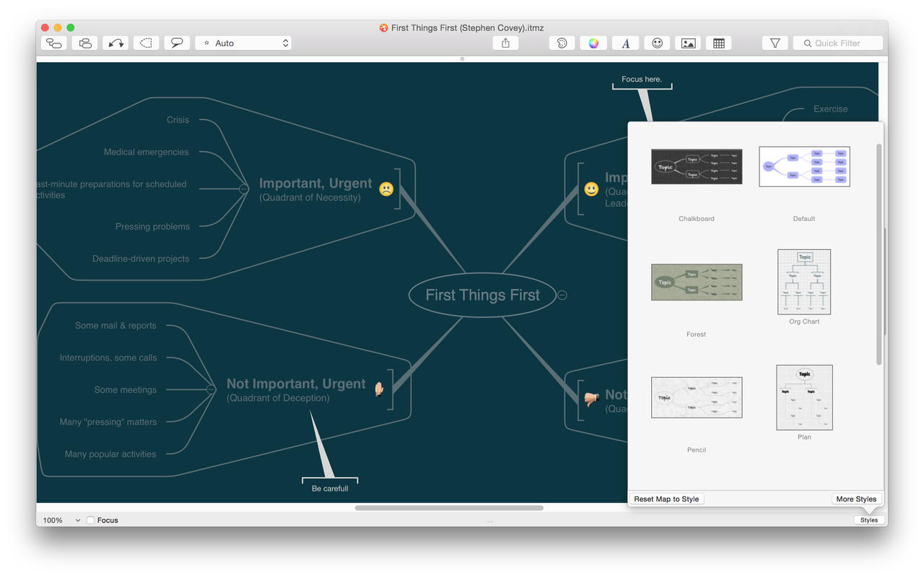Click the More Styles button
The height and width of the screenshot is (578, 924).
(x=856, y=499)
